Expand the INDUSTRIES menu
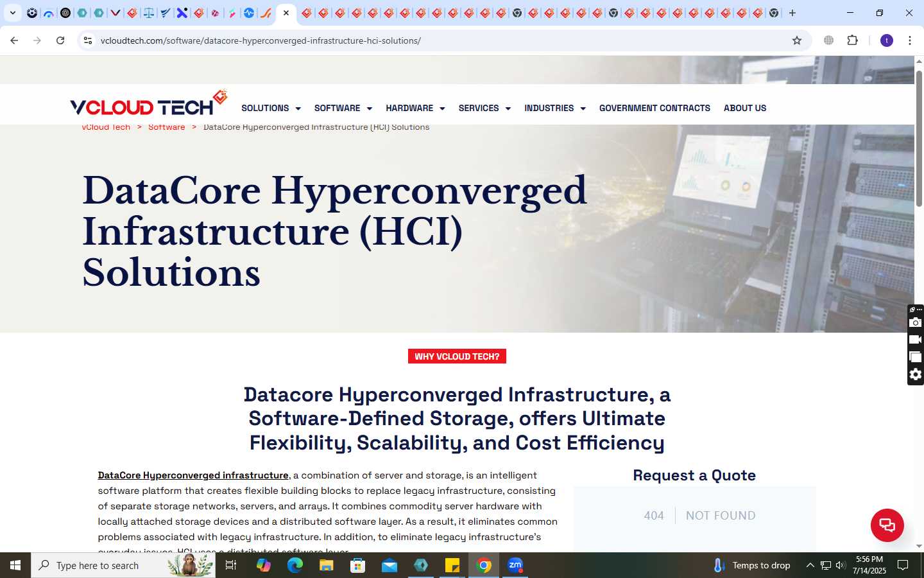This screenshot has width=924, height=578. pos(555,108)
